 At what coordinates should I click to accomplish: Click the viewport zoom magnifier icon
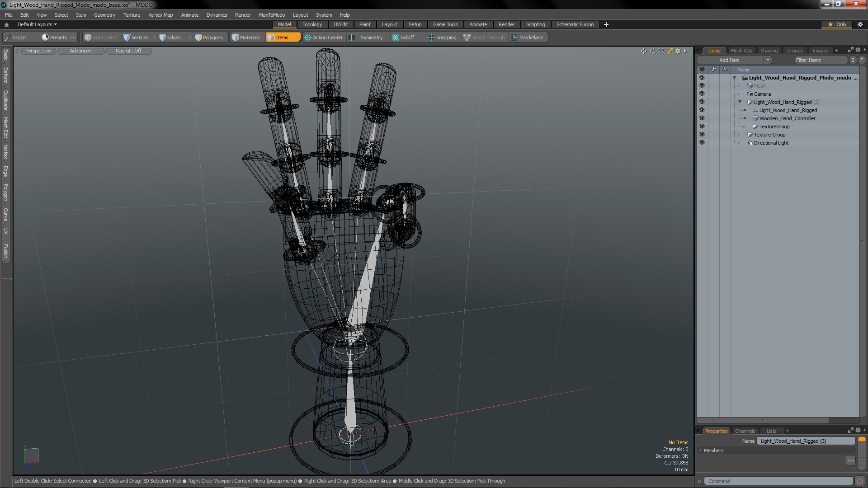click(661, 51)
